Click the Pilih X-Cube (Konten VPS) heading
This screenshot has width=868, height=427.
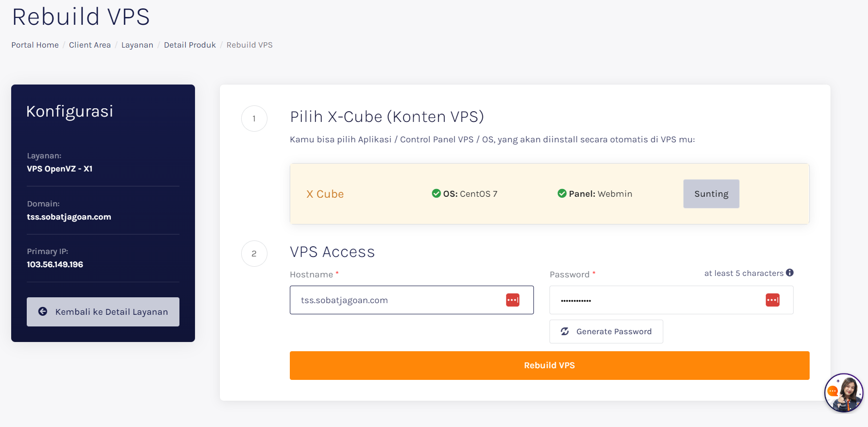click(x=387, y=117)
